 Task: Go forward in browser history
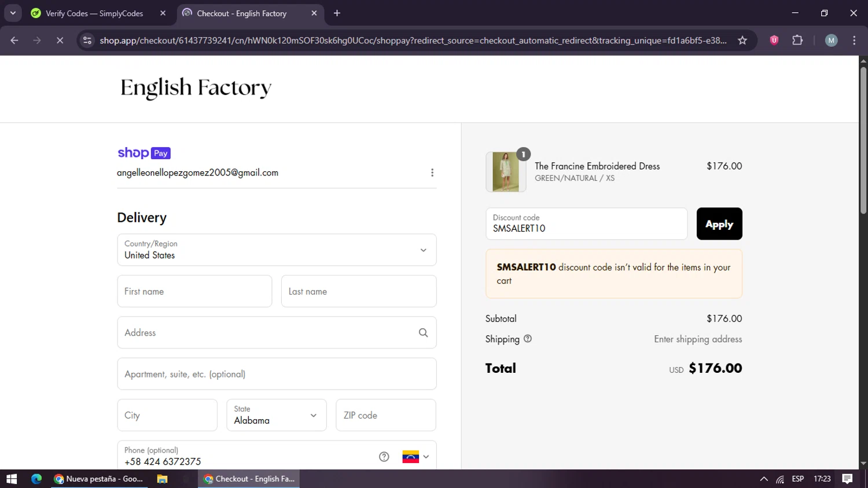pos(37,41)
